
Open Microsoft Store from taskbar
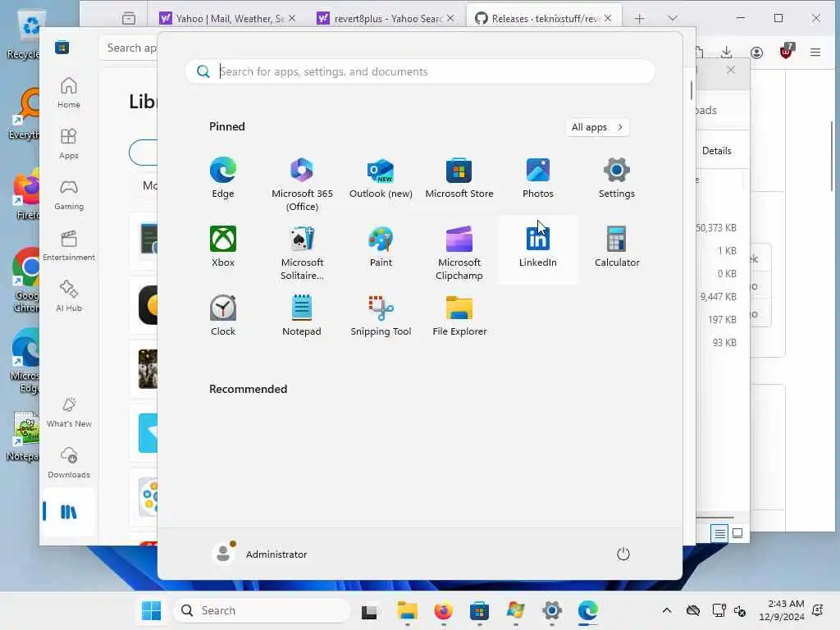coord(479,610)
